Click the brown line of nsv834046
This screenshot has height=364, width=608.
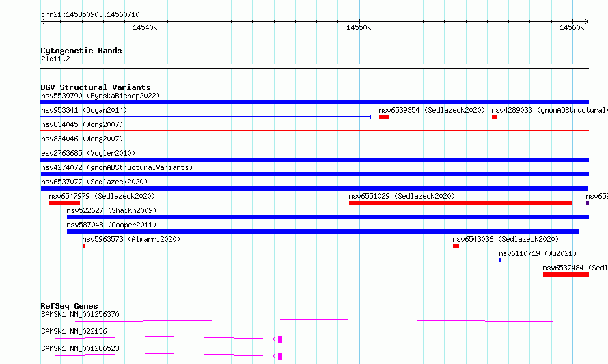coord(314,145)
